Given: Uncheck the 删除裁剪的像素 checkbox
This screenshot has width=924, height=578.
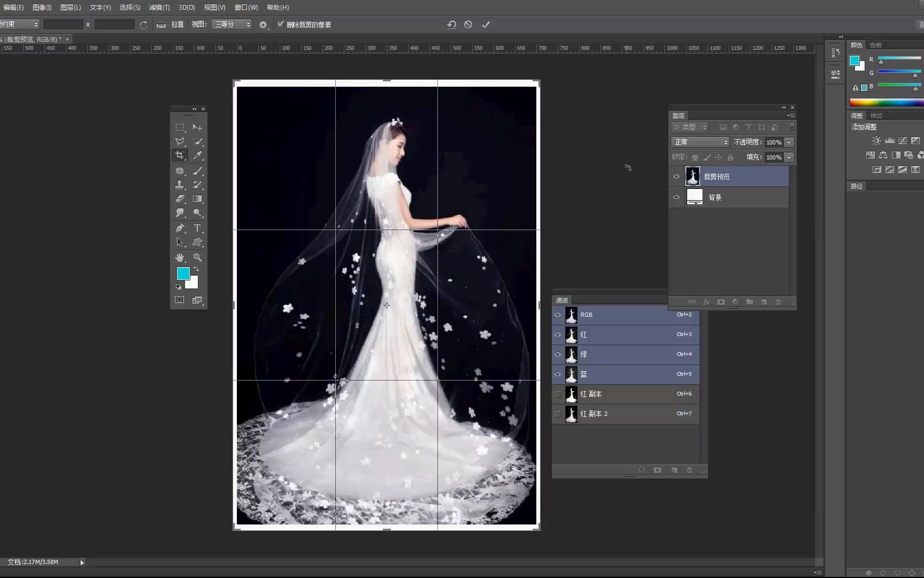Looking at the screenshot, I should pos(281,24).
